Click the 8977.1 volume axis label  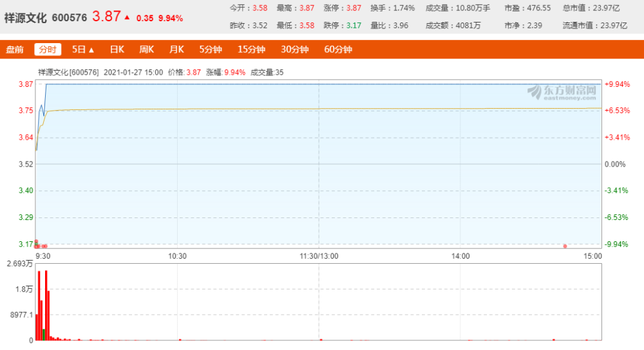click(x=21, y=315)
